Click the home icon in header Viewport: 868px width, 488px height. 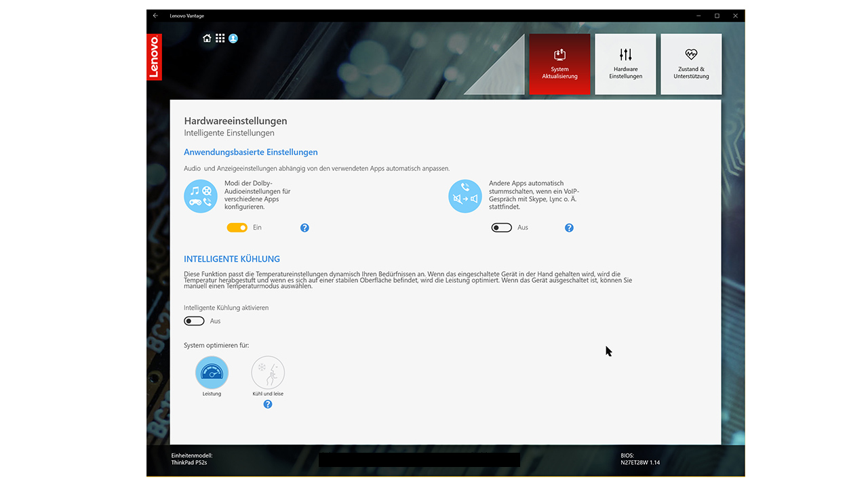coord(207,39)
